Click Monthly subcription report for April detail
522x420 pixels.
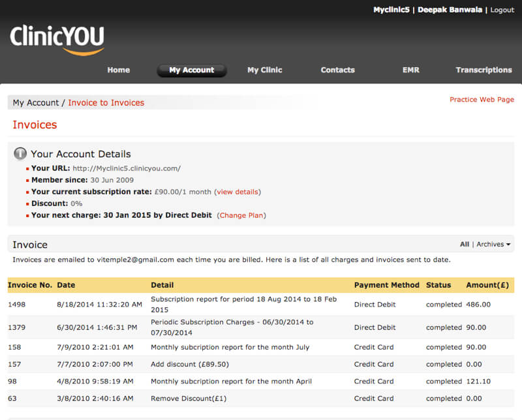[x=231, y=382]
